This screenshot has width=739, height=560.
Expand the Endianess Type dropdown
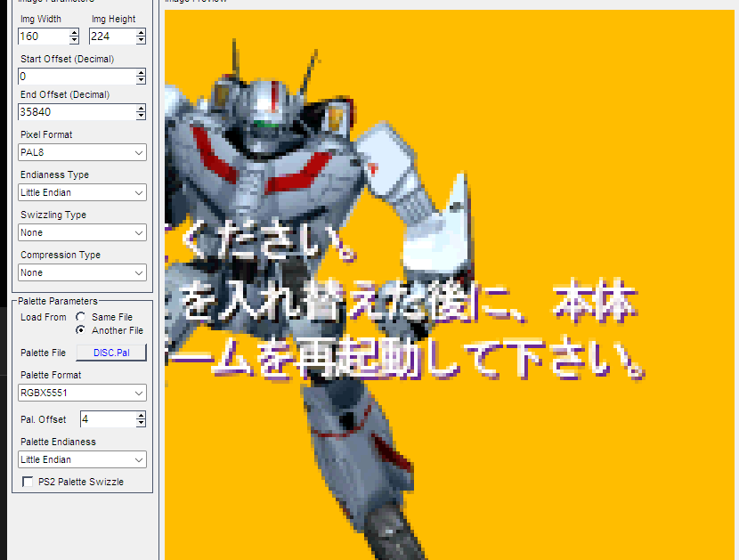[x=82, y=193]
